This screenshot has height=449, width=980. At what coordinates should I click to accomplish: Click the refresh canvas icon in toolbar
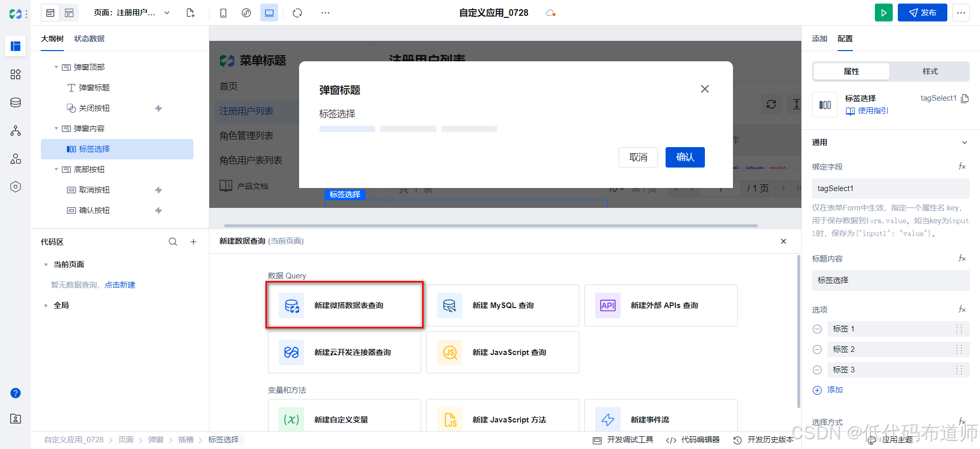pyautogui.click(x=298, y=13)
